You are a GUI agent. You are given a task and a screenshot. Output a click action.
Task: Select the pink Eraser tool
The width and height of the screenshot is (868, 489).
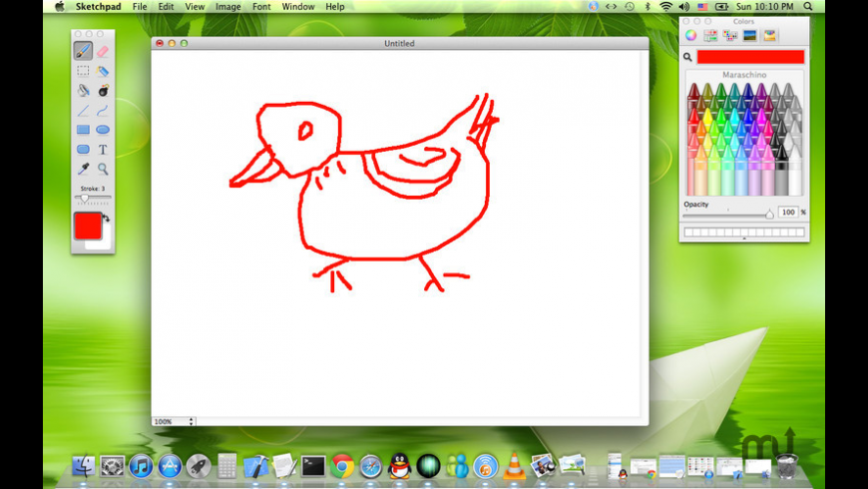point(103,51)
